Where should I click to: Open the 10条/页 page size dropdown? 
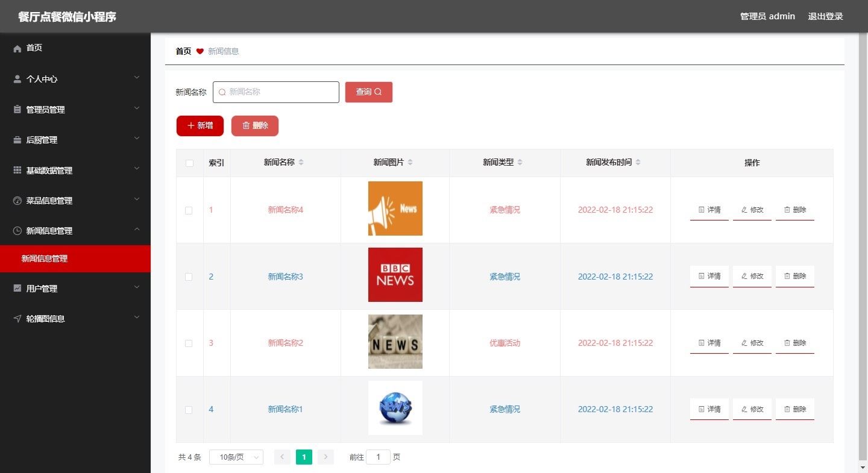236,457
